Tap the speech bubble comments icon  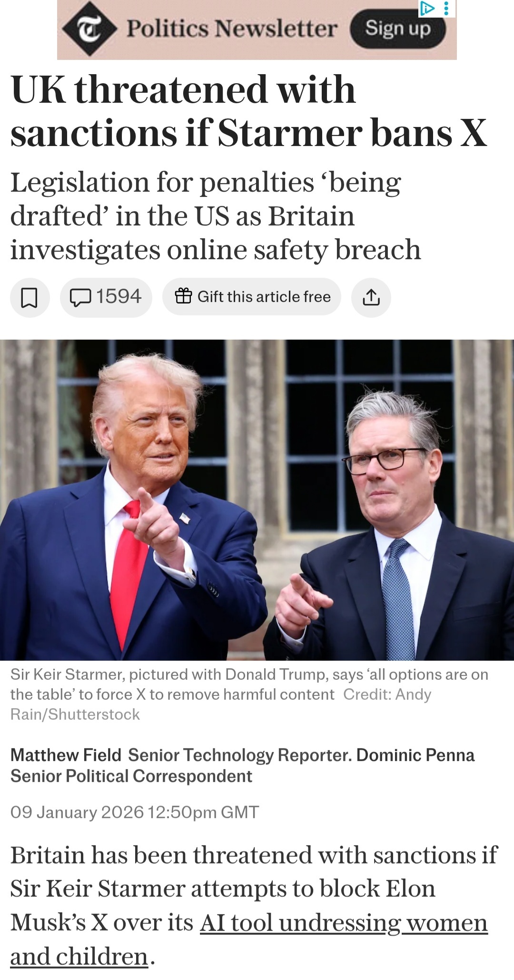pyautogui.click(x=80, y=297)
